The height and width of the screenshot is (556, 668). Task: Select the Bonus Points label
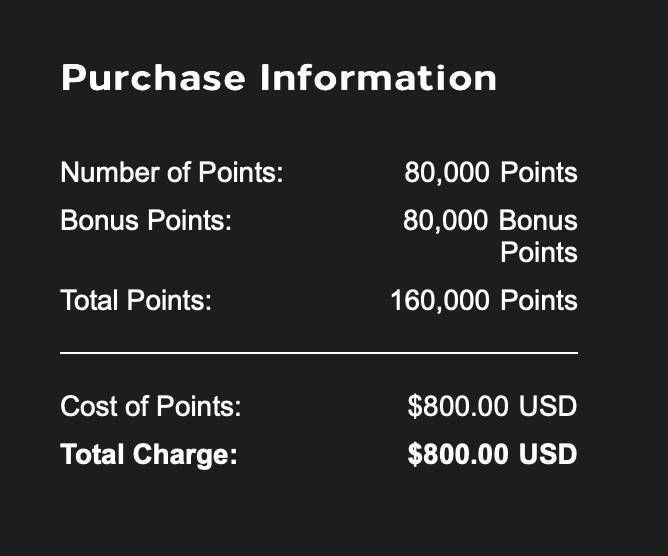(146, 220)
